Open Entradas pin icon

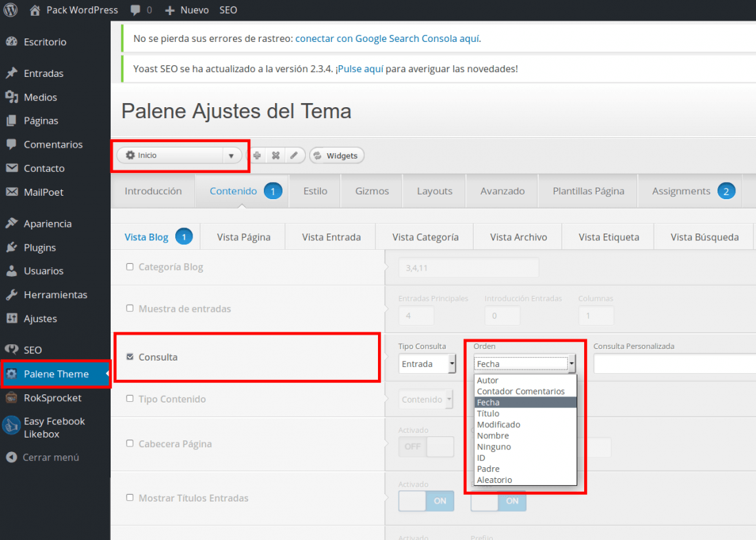[12, 74]
